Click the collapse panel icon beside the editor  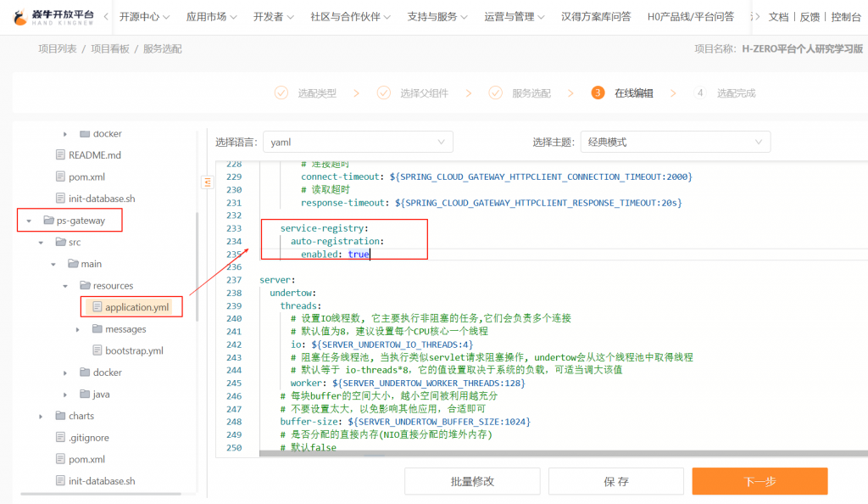pyautogui.click(x=207, y=182)
